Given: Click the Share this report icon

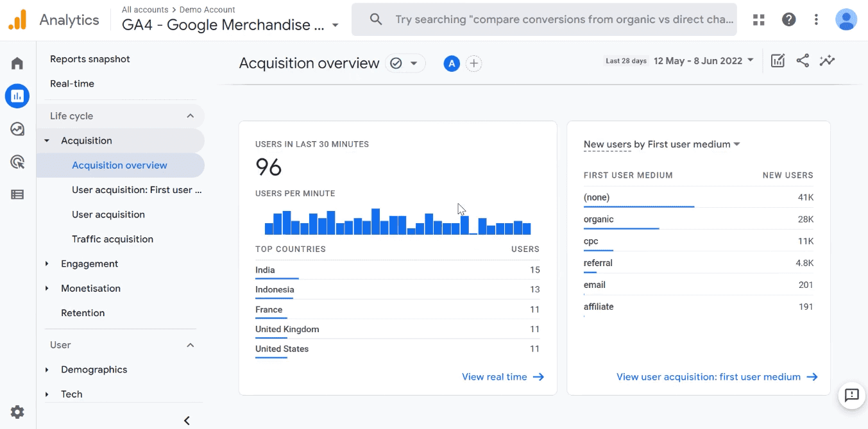Looking at the screenshot, I should coord(803,61).
